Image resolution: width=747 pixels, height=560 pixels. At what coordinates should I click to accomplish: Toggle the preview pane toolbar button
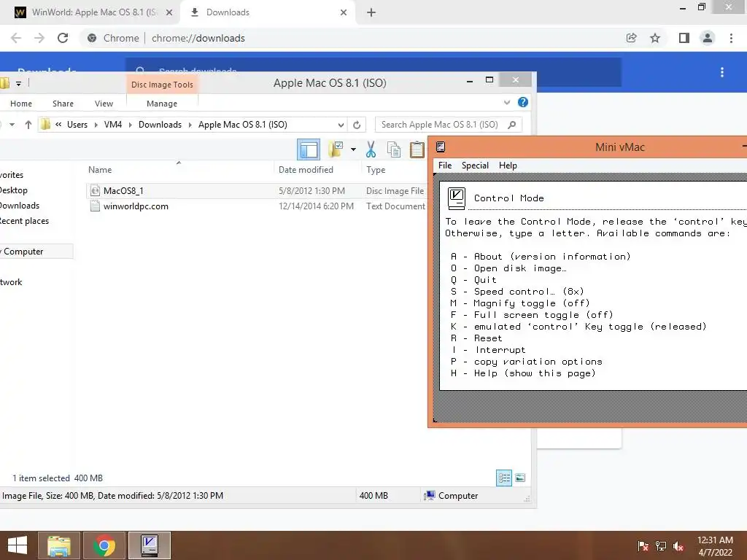pyautogui.click(x=309, y=149)
